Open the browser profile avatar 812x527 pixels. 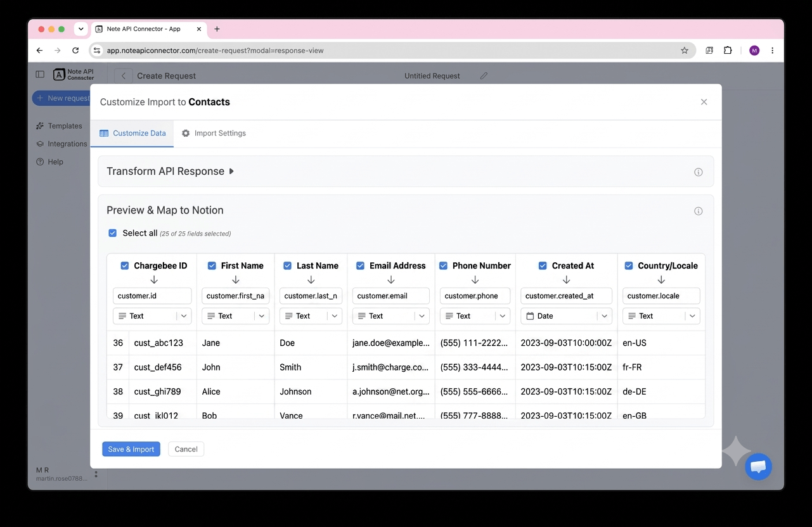point(754,51)
